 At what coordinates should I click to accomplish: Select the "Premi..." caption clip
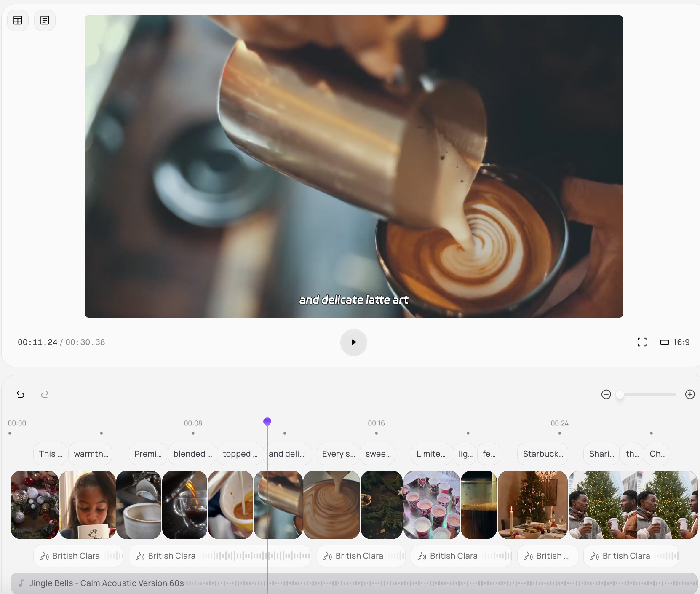tap(147, 454)
